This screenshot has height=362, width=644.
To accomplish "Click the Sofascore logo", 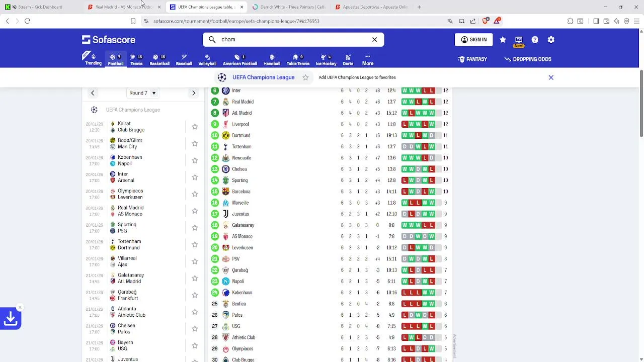I will tap(109, 40).
